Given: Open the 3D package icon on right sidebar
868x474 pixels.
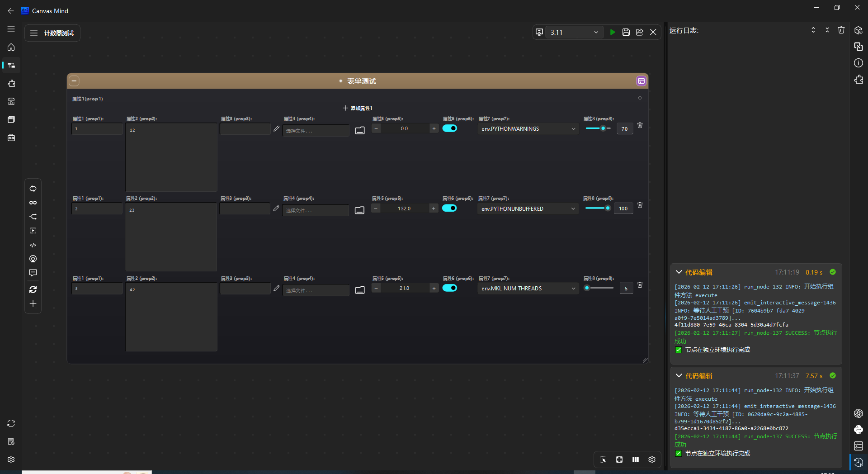Looking at the screenshot, I should tap(859, 30).
